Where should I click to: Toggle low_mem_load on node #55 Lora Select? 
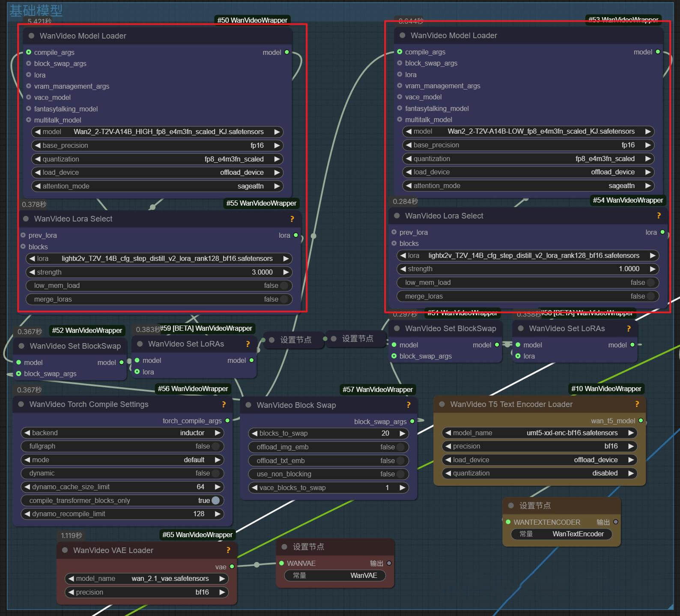click(x=159, y=285)
